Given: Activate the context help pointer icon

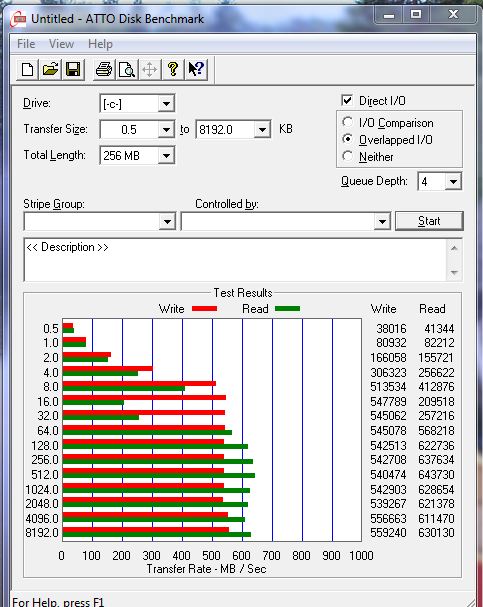Looking at the screenshot, I should pos(196,70).
